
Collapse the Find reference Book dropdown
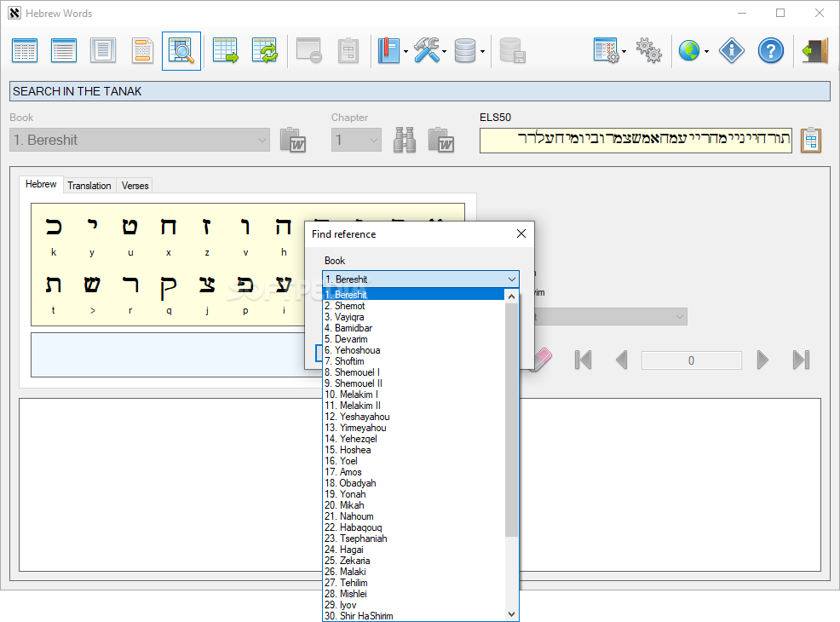pyautogui.click(x=512, y=279)
